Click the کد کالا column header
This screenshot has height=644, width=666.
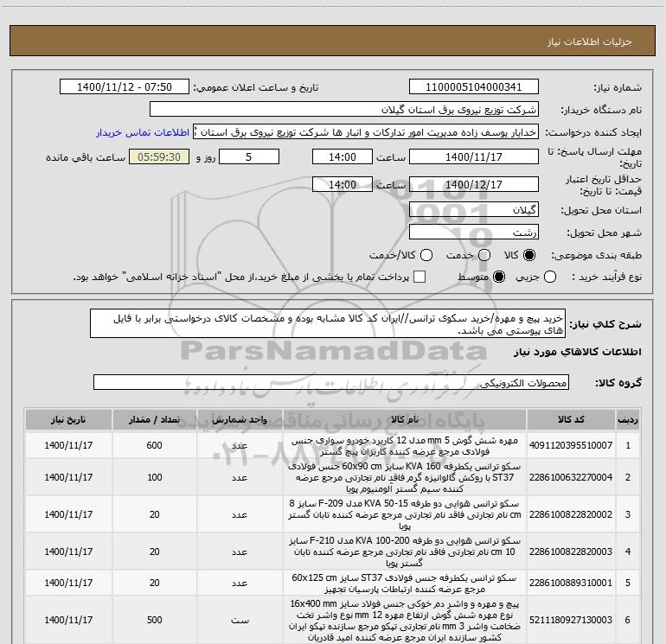571,420
